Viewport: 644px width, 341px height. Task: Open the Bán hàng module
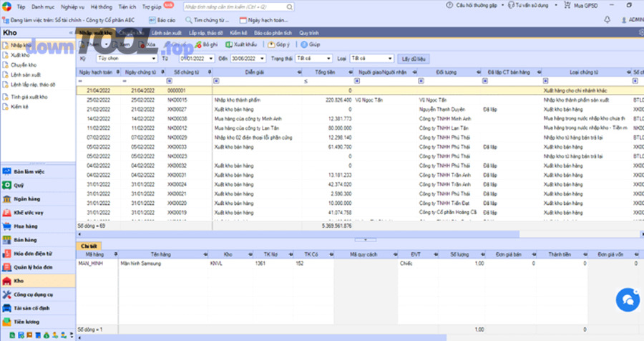25,239
